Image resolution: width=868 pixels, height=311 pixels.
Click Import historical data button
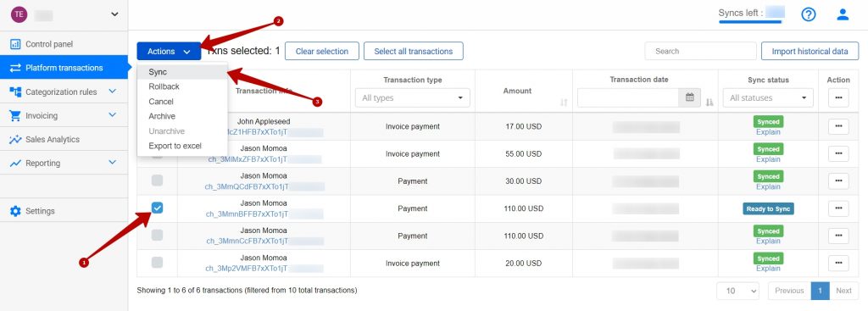point(810,51)
